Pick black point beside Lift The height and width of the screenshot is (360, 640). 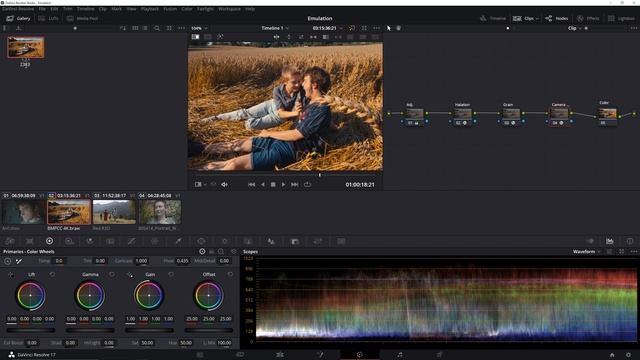(11, 275)
